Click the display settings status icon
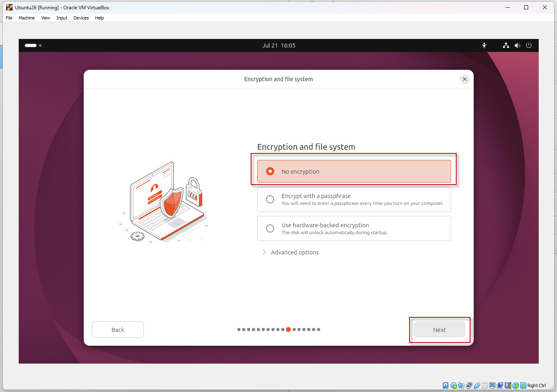This screenshot has width=557, height=392. coord(492,386)
